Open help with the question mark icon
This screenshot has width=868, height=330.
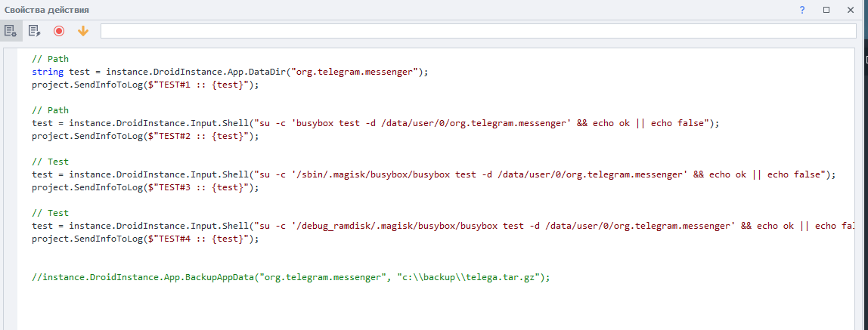[x=802, y=10]
